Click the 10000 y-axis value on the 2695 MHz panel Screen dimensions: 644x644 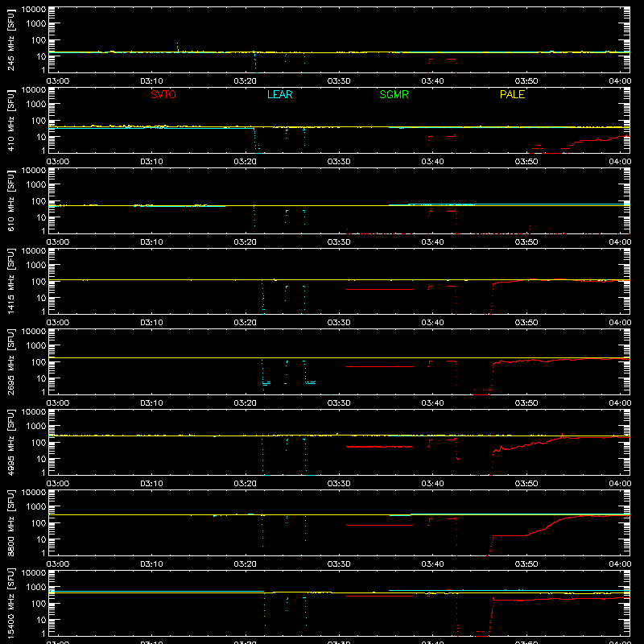click(34, 332)
